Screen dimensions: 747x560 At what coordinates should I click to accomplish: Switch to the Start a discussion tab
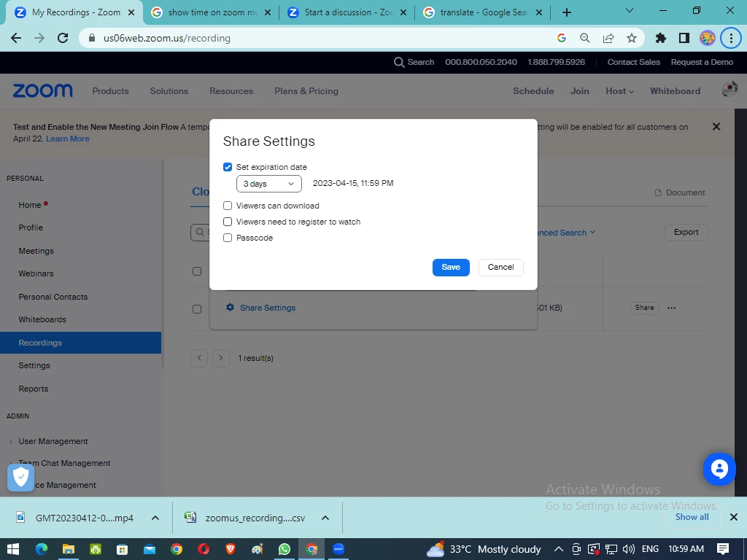coord(348,12)
